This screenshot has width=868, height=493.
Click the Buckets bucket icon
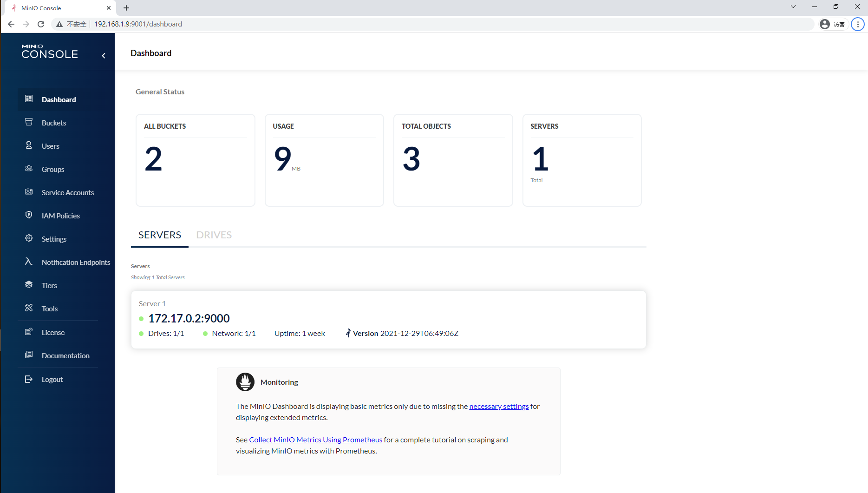pyautogui.click(x=29, y=122)
